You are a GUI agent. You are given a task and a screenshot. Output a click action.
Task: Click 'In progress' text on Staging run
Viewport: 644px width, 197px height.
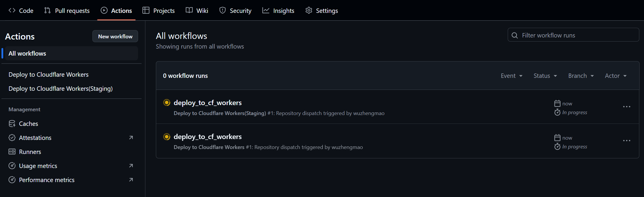pos(575,112)
